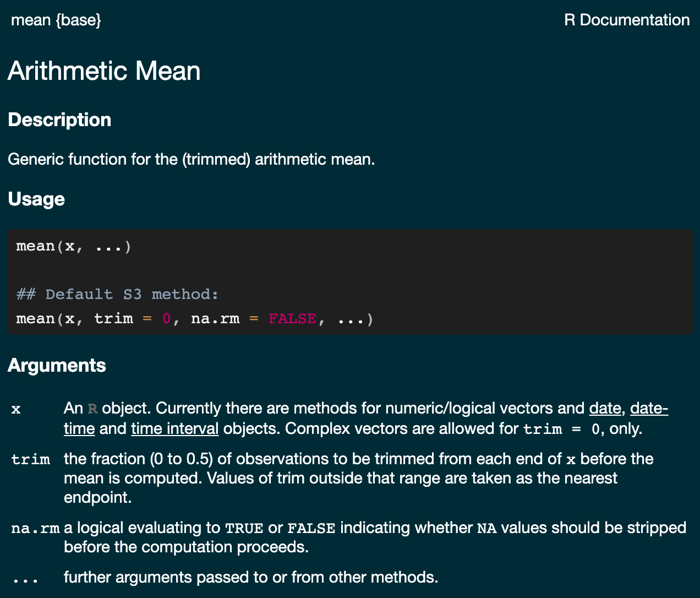Click the "Arithmetic Mean" page title
The height and width of the screenshot is (598, 700).
104,71
